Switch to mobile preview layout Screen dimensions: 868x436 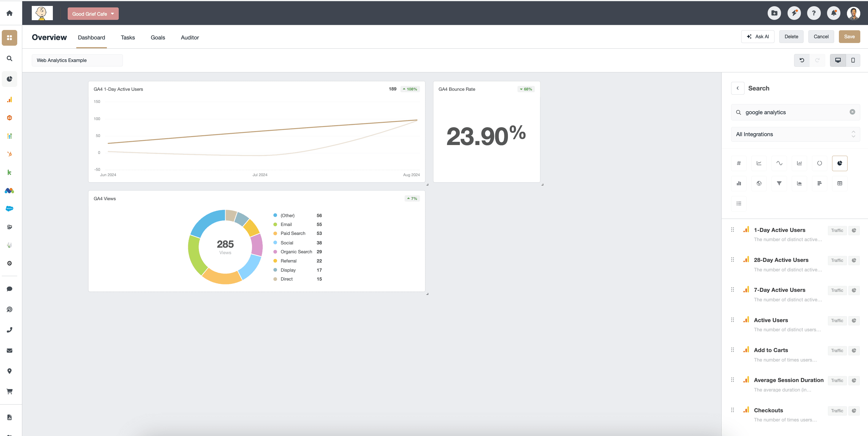point(853,60)
